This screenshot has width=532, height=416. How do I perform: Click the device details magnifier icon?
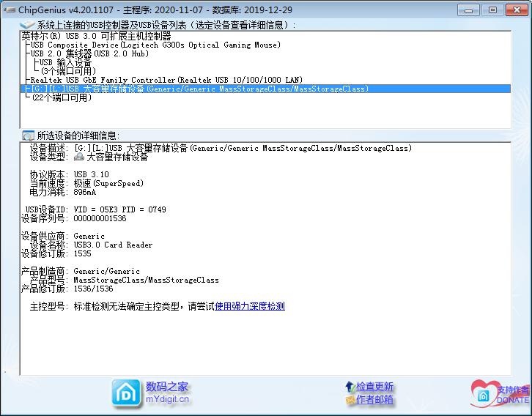28,135
